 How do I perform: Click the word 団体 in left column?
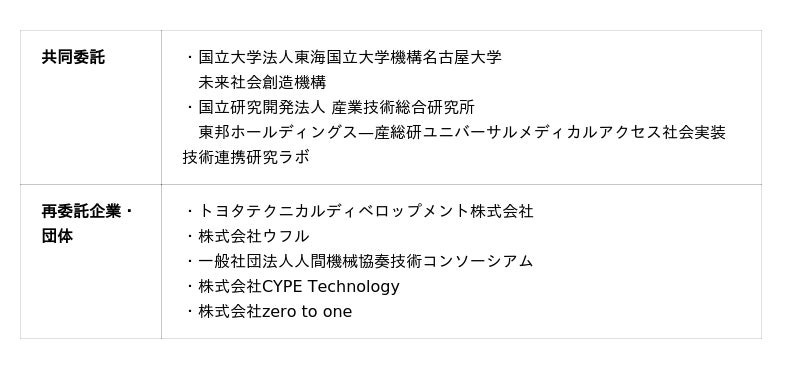pyautogui.click(x=57, y=236)
